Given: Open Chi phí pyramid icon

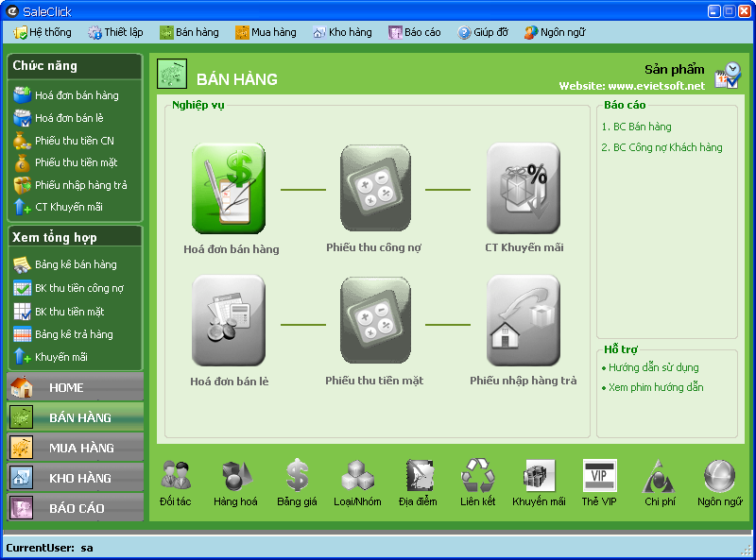Looking at the screenshot, I should [660, 476].
